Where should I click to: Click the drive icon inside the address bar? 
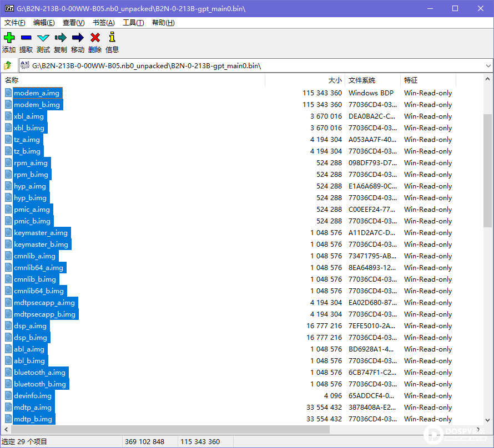25,65
